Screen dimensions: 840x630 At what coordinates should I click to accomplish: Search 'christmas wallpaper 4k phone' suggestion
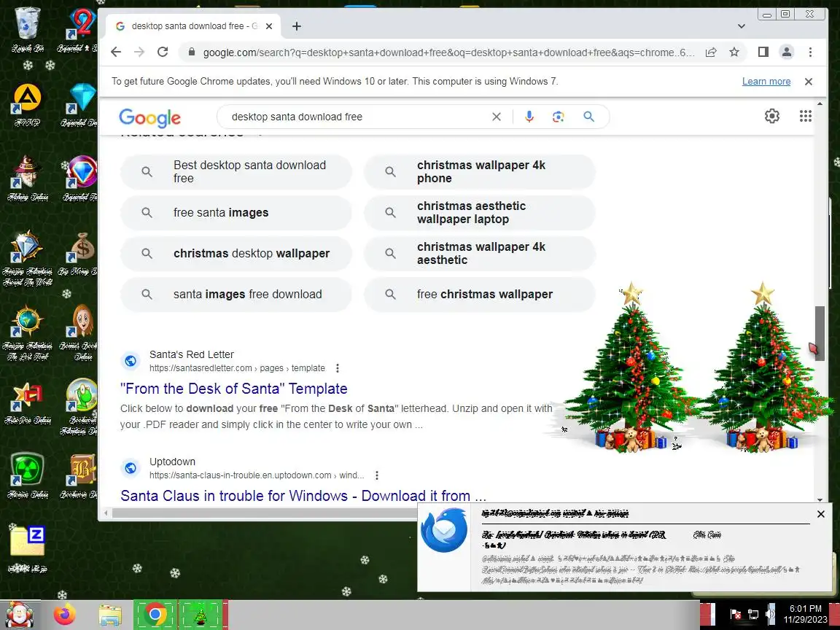click(x=480, y=171)
